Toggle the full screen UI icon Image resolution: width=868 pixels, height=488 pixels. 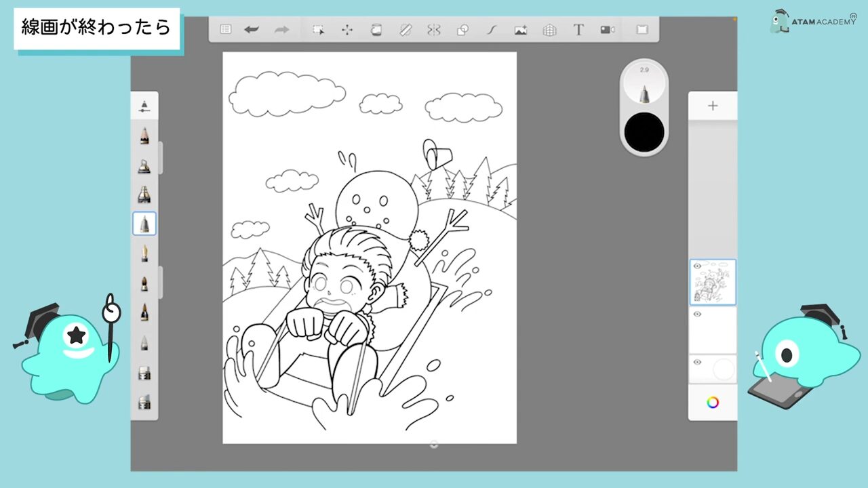[642, 30]
